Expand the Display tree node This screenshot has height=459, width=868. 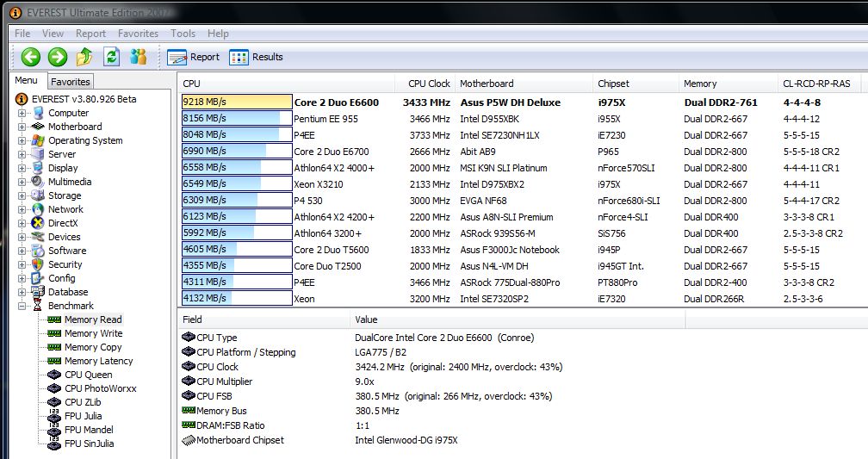22,168
